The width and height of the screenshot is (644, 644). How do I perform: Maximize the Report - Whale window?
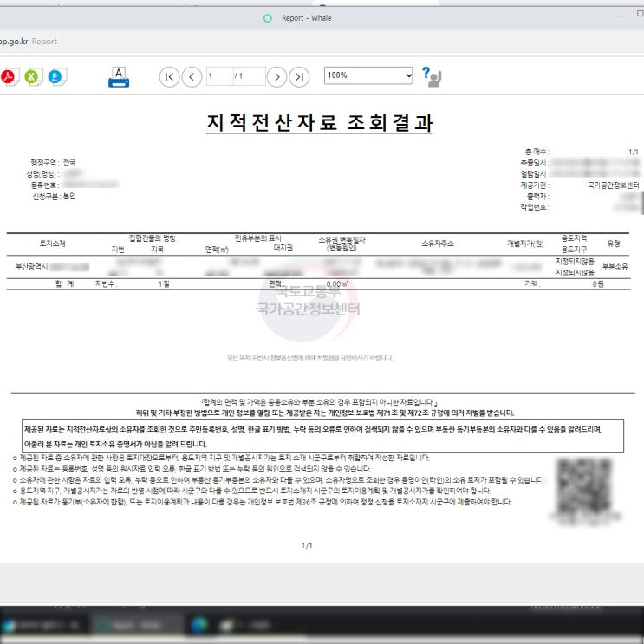(640, 14)
